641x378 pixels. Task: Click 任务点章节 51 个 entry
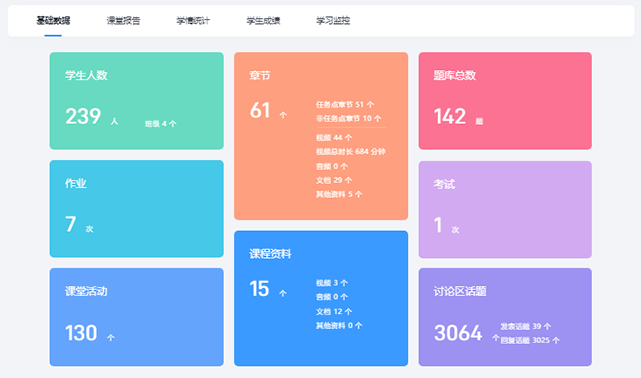[345, 105]
